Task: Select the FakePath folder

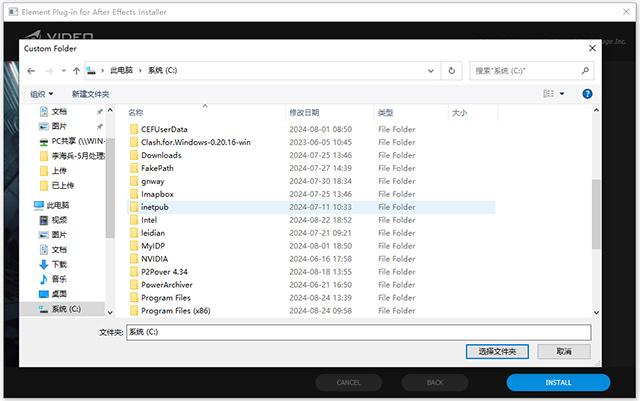Action: coord(157,168)
